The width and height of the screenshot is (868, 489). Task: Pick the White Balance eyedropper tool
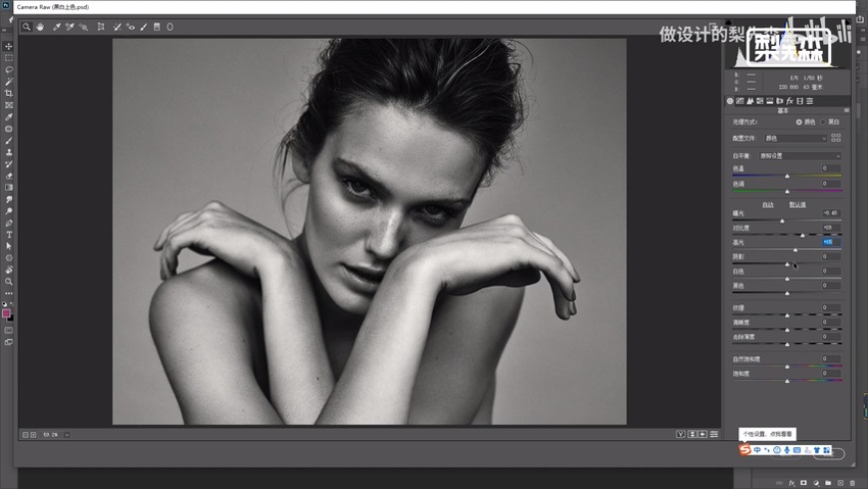point(57,27)
